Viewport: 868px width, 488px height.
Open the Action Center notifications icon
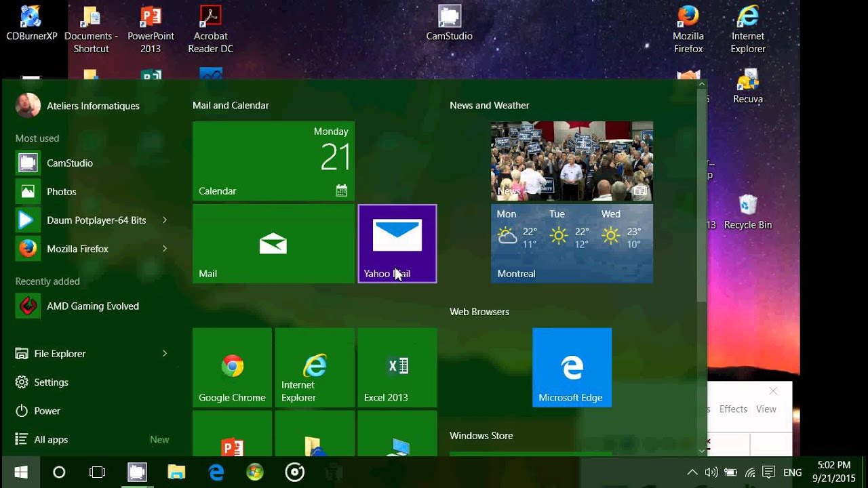click(769, 472)
